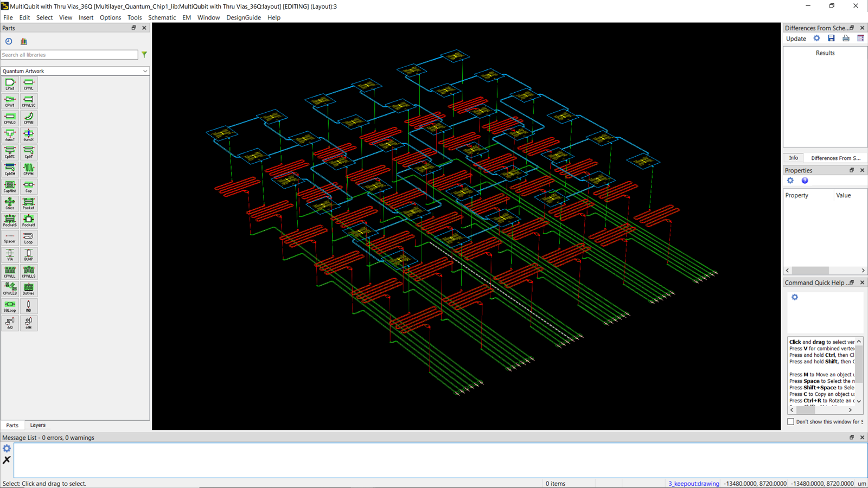Click the print icon in Differences panel
The width and height of the screenshot is (868, 488).
pyautogui.click(x=846, y=38)
